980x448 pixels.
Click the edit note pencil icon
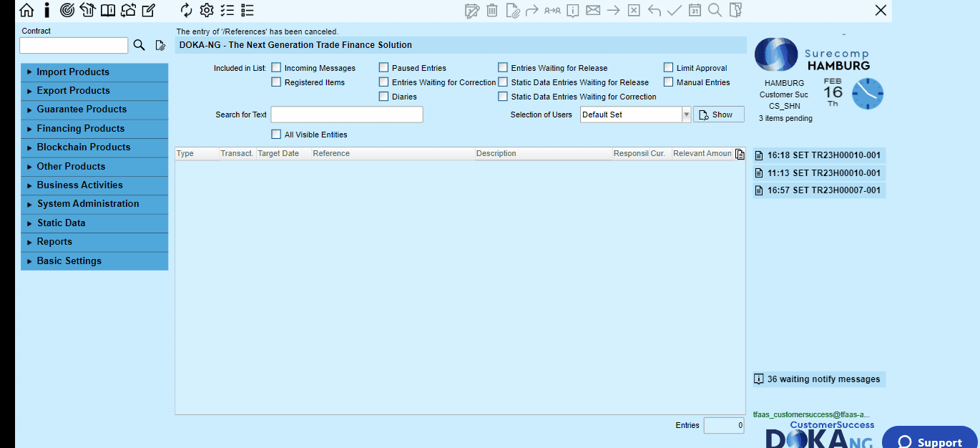point(149,10)
